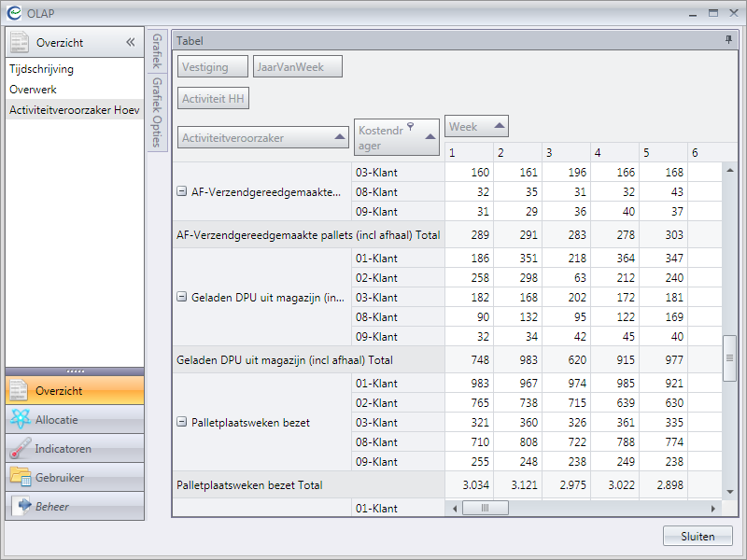Click the Beheer arrow icon
The width and height of the screenshot is (747, 560).
(21, 507)
